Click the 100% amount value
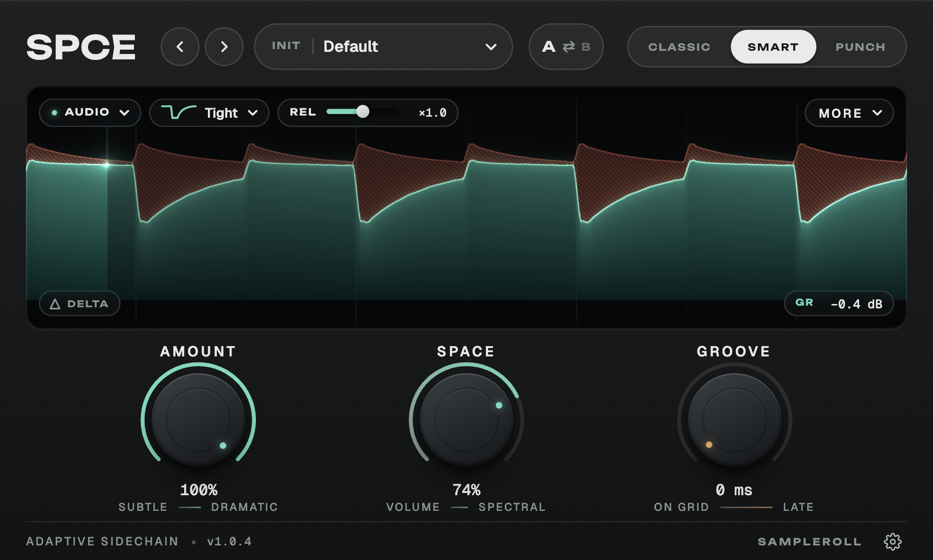The image size is (933, 560). tap(199, 490)
